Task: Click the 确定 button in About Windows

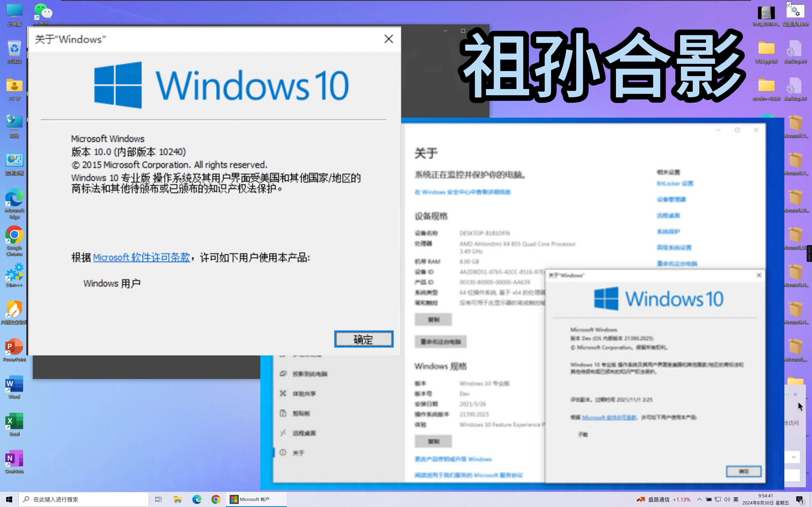Action: pos(363,339)
